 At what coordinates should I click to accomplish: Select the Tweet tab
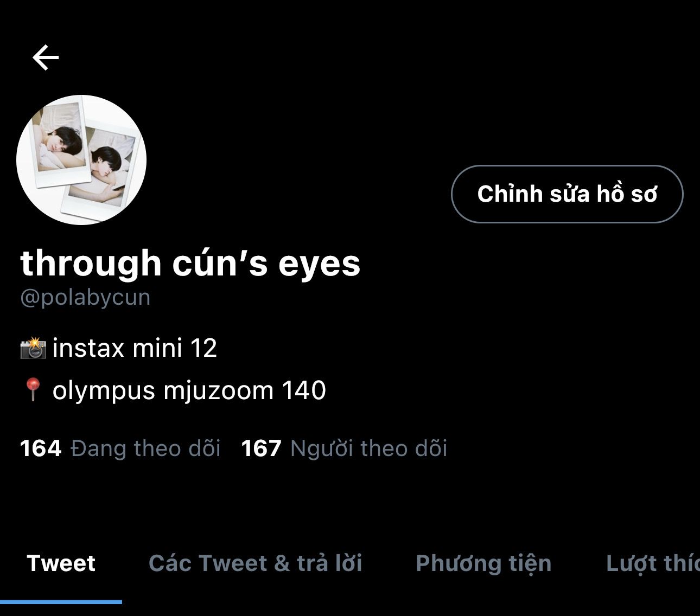click(x=61, y=563)
